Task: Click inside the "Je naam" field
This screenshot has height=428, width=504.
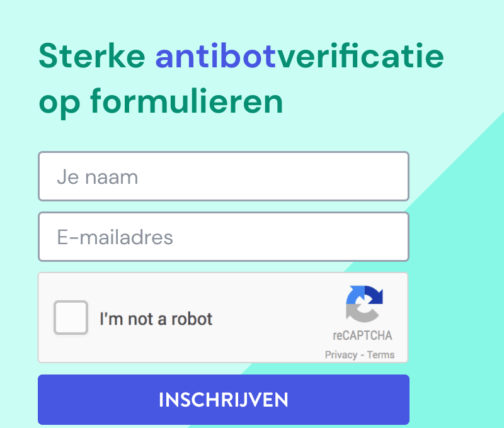Action: pos(224,176)
